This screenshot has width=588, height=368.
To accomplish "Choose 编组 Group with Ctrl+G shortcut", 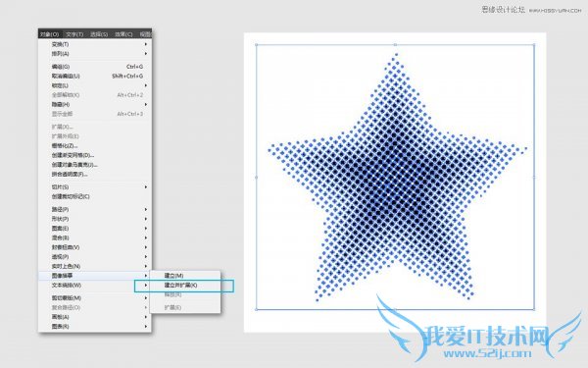I will tap(95, 67).
